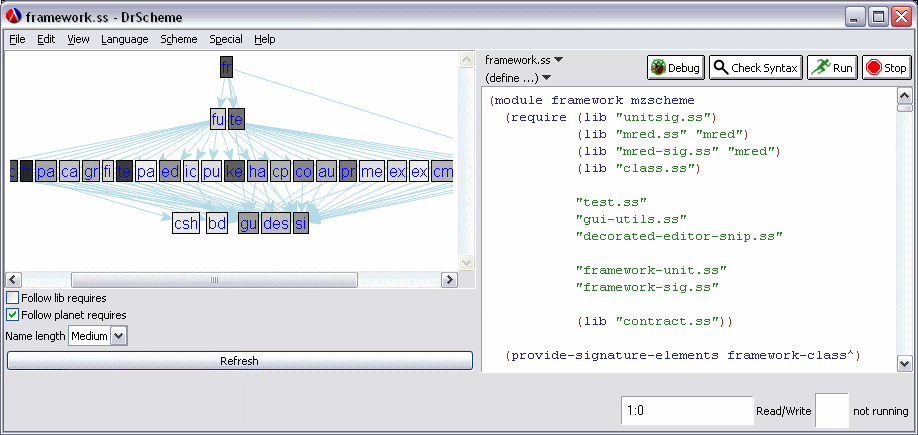The width and height of the screenshot is (918, 435).
Task: Select the des module node
Action: pos(276,223)
